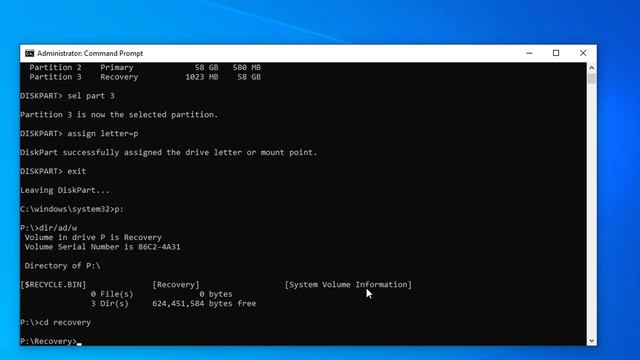Screen dimensions: 640x360
Task: Click the 'P:\>dir/ad/w' command line
Action: (x=49, y=228)
